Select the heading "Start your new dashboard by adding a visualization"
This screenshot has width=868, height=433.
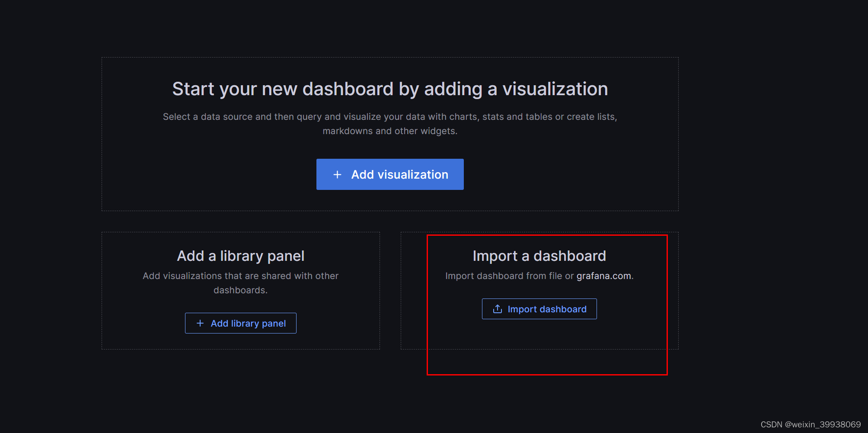[390, 89]
